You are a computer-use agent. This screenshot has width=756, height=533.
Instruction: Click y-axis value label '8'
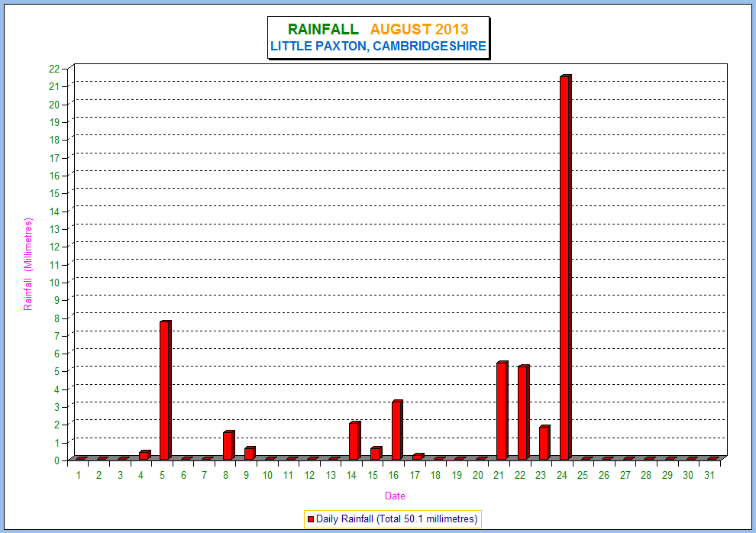[x=57, y=318]
